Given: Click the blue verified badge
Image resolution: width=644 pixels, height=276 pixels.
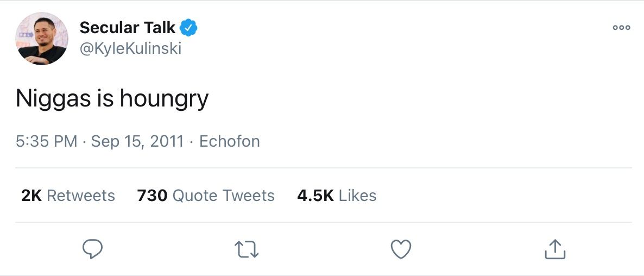Looking at the screenshot, I should [188, 28].
